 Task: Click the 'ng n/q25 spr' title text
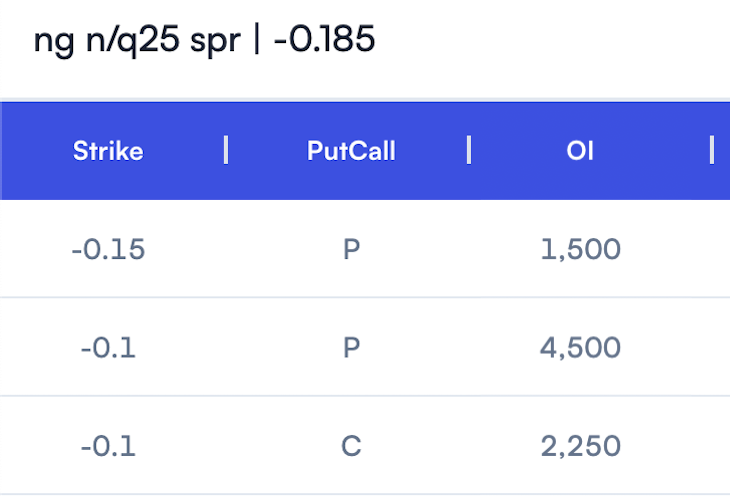tap(137, 41)
